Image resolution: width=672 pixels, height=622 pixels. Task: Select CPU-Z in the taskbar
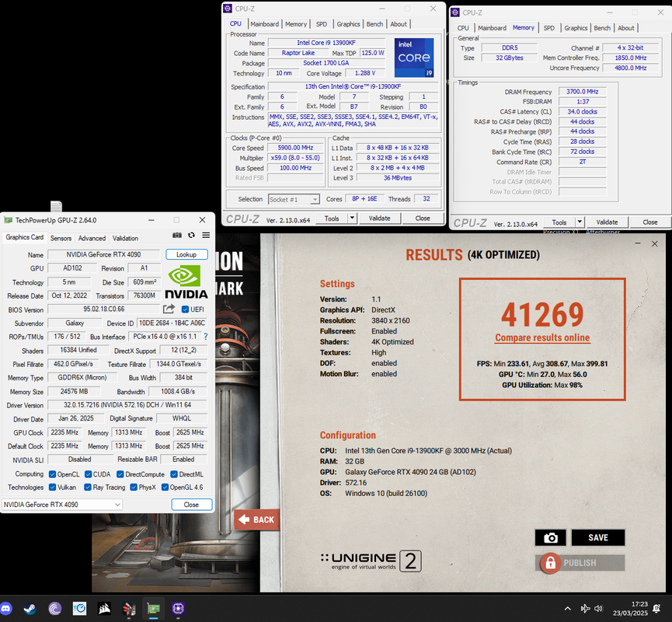pyautogui.click(x=178, y=608)
